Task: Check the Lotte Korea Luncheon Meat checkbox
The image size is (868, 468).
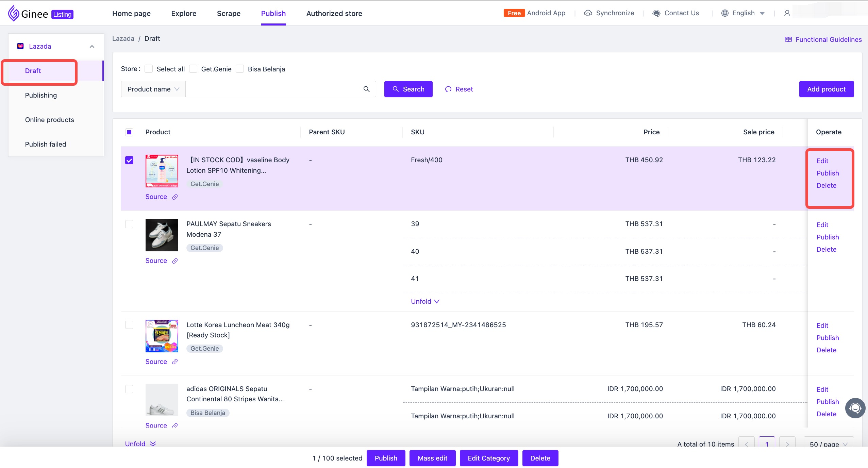Action: tap(129, 325)
